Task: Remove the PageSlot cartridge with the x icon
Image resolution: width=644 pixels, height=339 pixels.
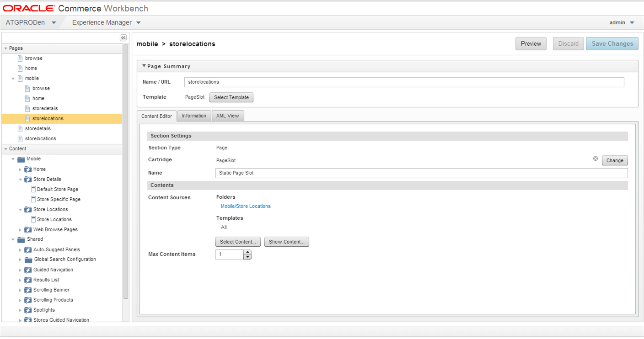Action: click(x=596, y=159)
